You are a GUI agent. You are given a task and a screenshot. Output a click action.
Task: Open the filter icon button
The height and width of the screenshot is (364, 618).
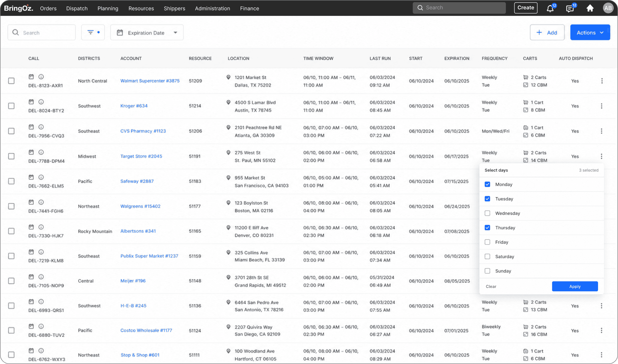[93, 32]
